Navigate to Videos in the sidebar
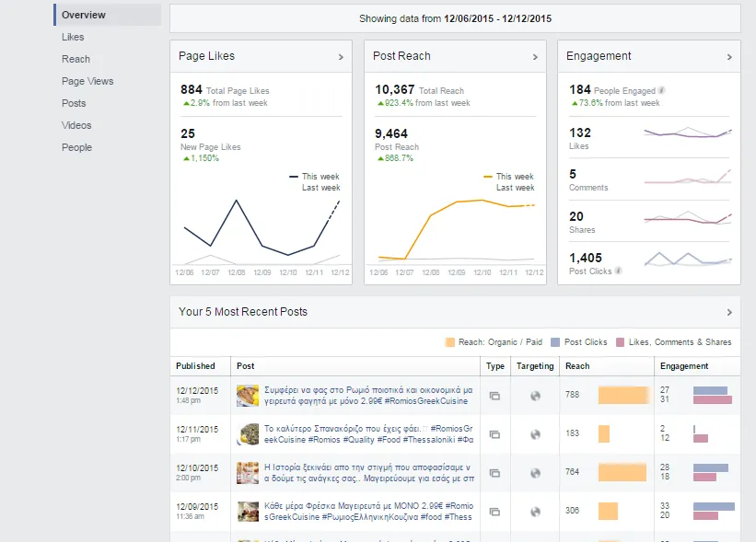The width and height of the screenshot is (756, 542). (x=76, y=125)
